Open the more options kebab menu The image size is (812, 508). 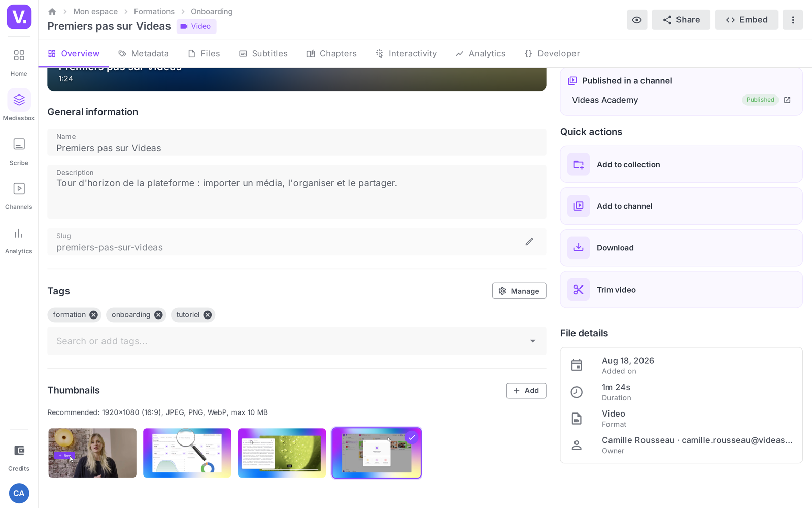point(793,20)
